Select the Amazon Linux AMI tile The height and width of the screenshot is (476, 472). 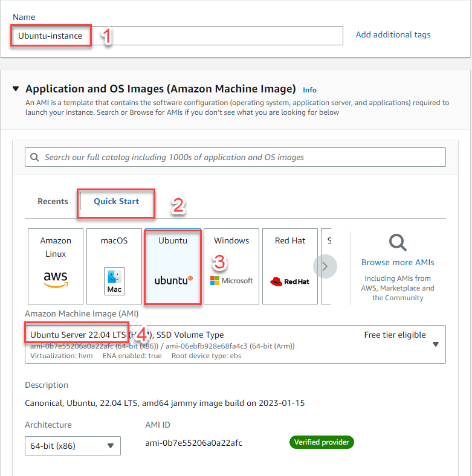(x=56, y=266)
